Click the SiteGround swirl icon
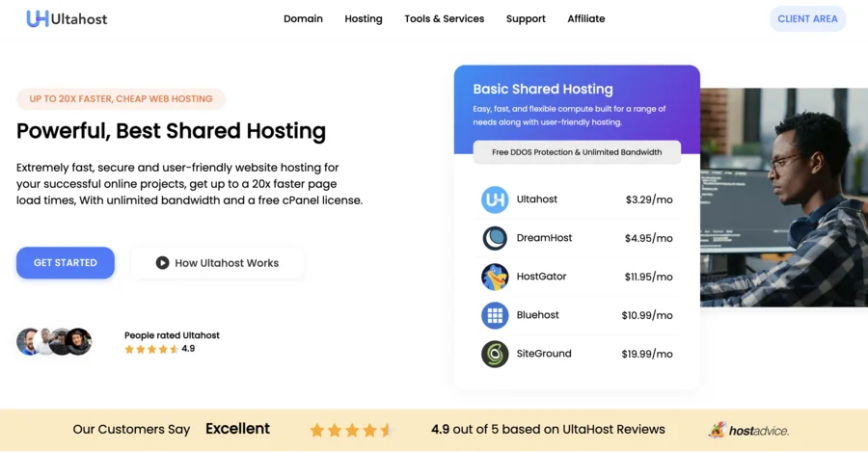Viewport: 868px width, 452px height. point(495,354)
